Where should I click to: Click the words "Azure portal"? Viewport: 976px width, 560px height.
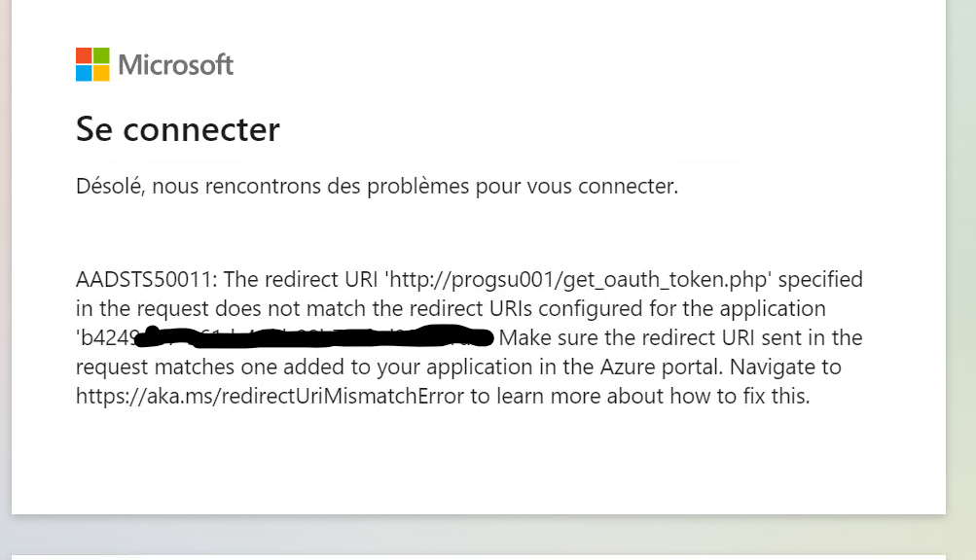coord(662,367)
